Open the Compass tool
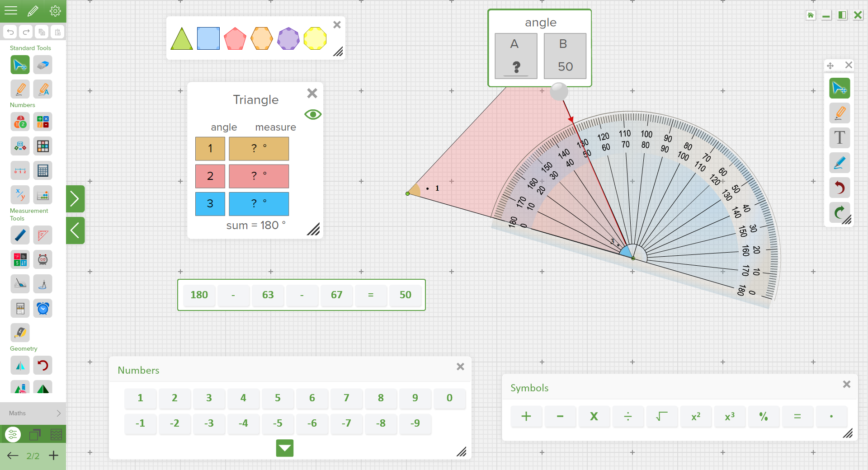The height and width of the screenshot is (470, 868). (x=43, y=284)
